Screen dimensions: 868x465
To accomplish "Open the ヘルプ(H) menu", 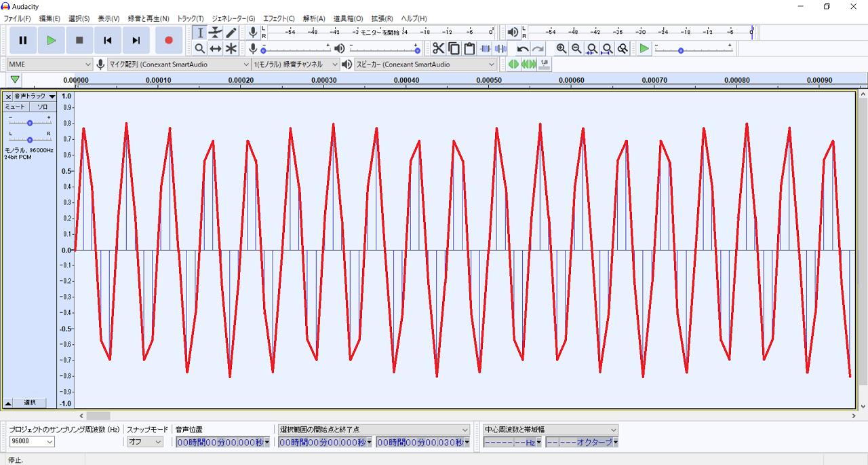I will coord(414,18).
